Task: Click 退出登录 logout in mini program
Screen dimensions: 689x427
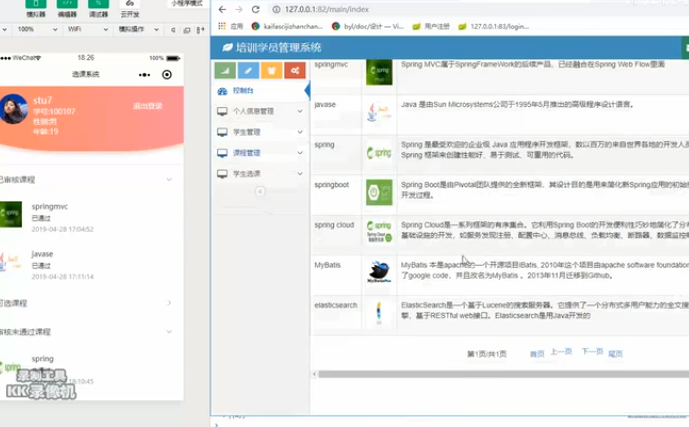Action: 148,106
